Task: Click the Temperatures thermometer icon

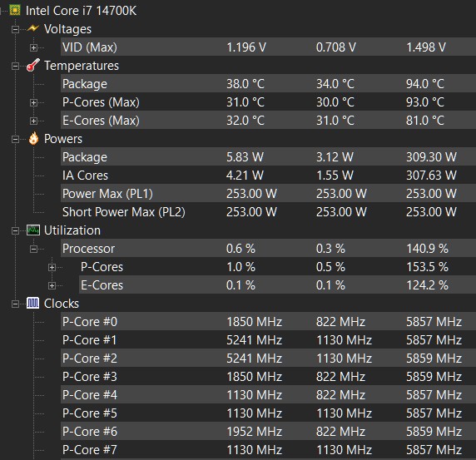Action: [x=33, y=65]
